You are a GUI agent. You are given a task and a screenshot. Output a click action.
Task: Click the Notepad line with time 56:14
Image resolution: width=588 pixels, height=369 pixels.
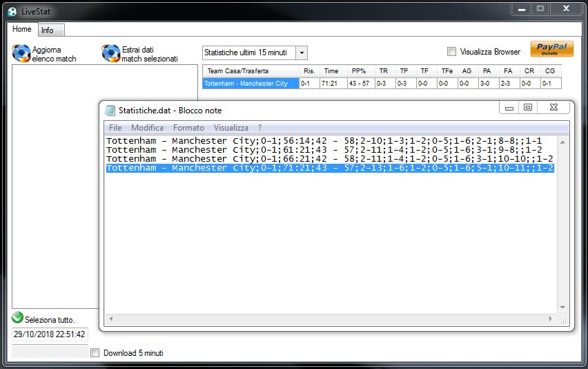(x=324, y=141)
